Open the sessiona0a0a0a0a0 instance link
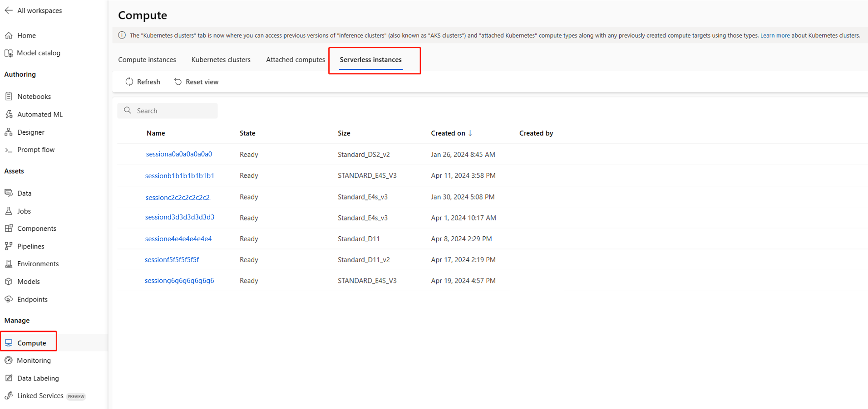 tap(179, 154)
